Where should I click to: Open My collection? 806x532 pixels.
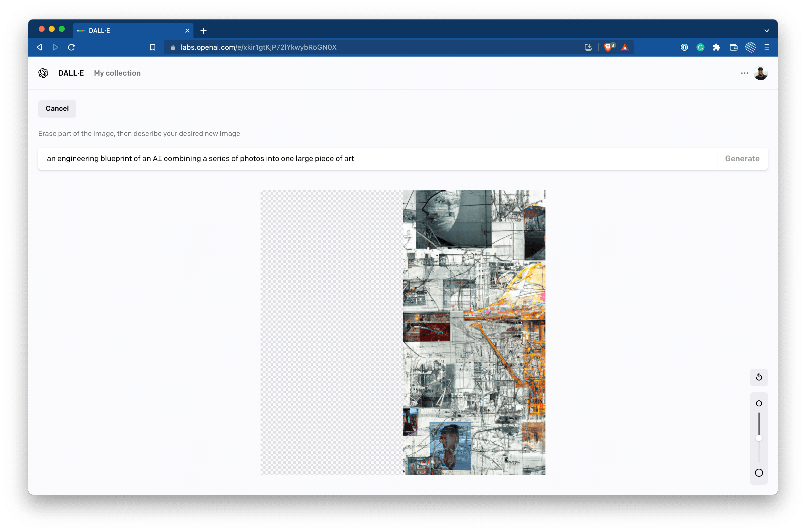tap(117, 73)
